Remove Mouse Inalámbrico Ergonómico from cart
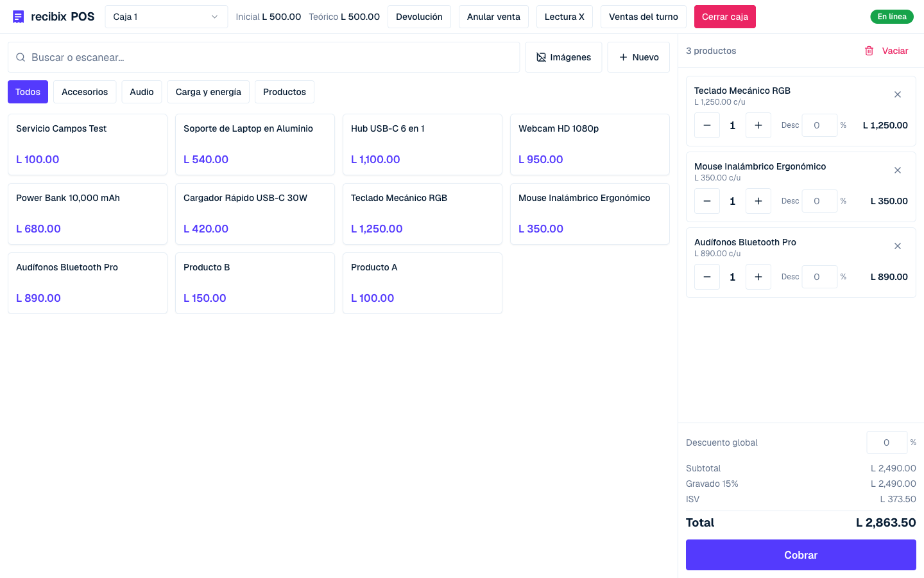Image resolution: width=924 pixels, height=578 pixels. click(898, 170)
